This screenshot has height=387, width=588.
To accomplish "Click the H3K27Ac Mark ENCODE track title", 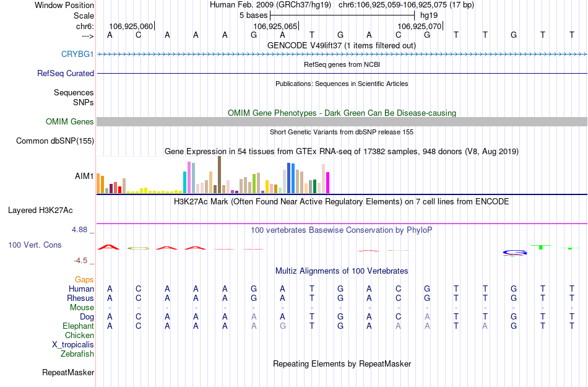I will pyautogui.click(x=341, y=202).
